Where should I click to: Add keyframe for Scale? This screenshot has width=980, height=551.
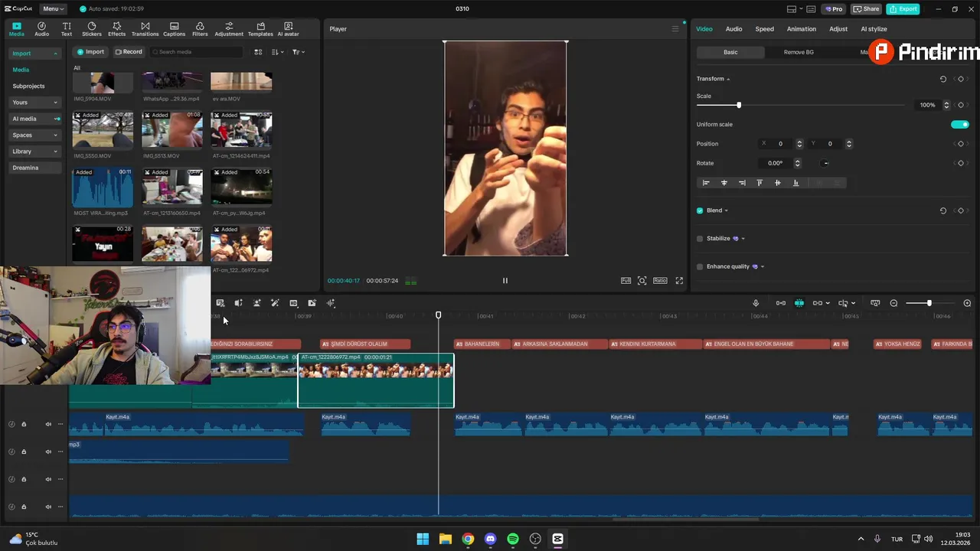[961, 105]
